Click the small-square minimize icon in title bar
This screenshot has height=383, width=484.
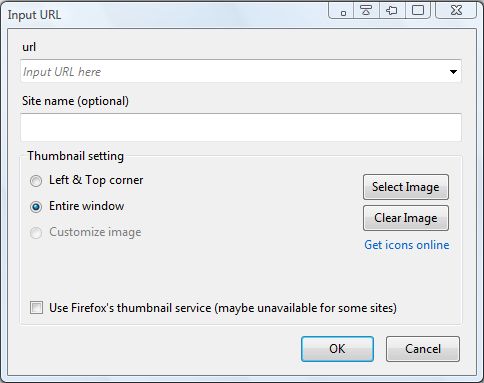click(343, 11)
